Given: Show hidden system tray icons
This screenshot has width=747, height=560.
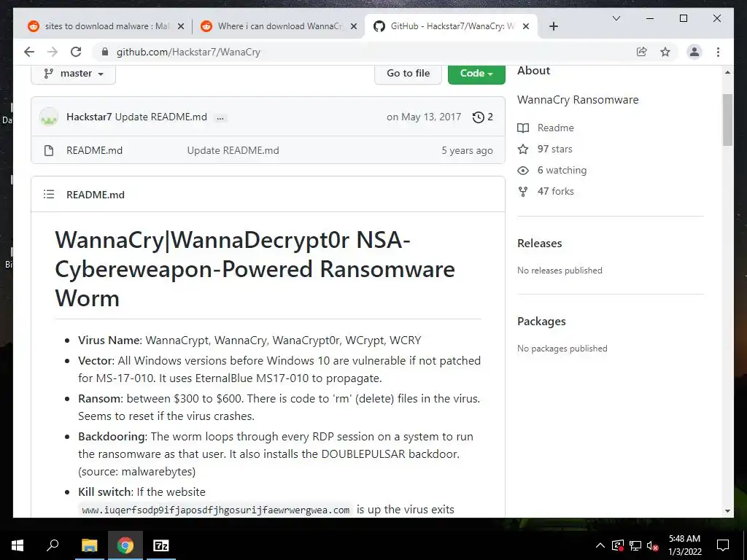Looking at the screenshot, I should pyautogui.click(x=600, y=545).
